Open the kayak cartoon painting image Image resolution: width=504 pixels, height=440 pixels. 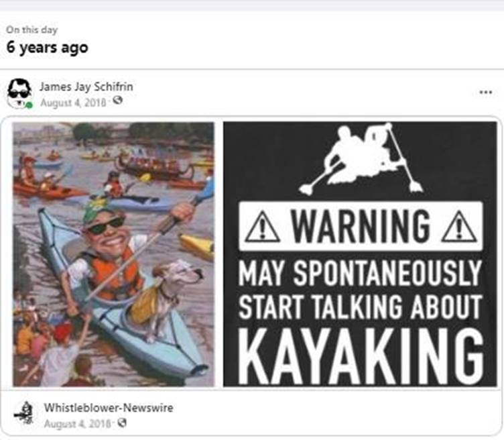[113, 254]
